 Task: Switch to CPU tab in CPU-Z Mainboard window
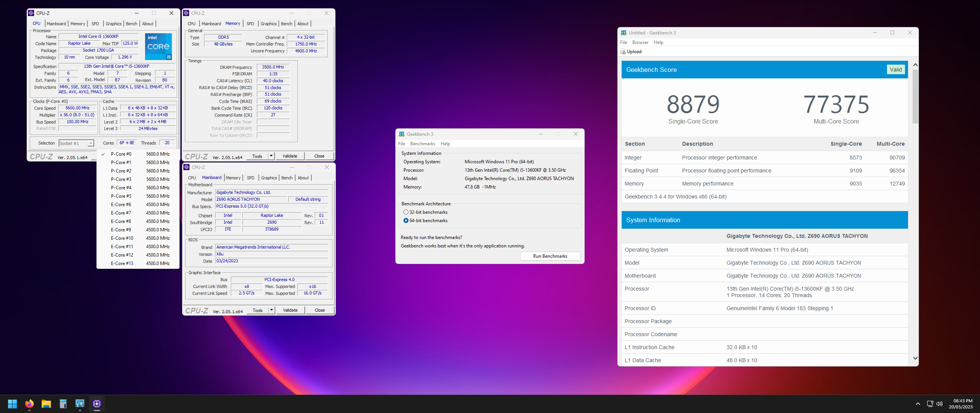point(192,178)
